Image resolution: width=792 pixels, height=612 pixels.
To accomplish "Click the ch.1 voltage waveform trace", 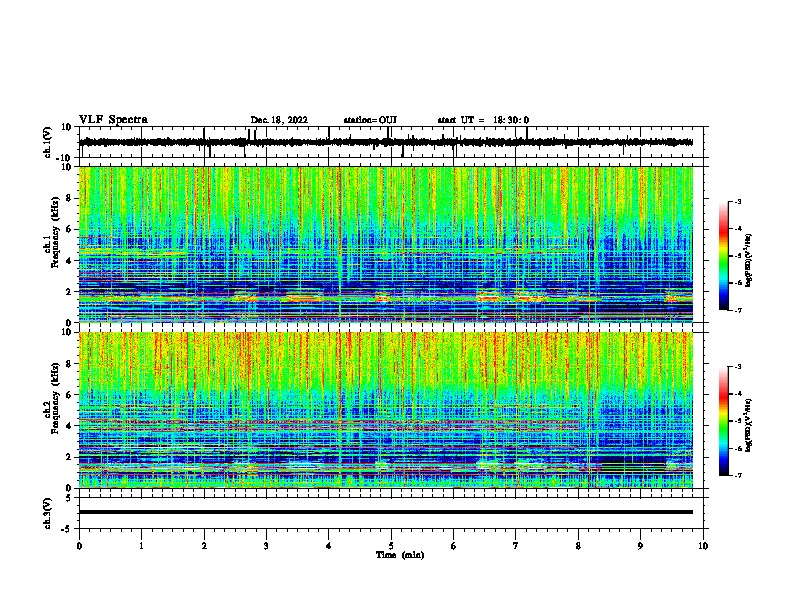I will [386, 142].
